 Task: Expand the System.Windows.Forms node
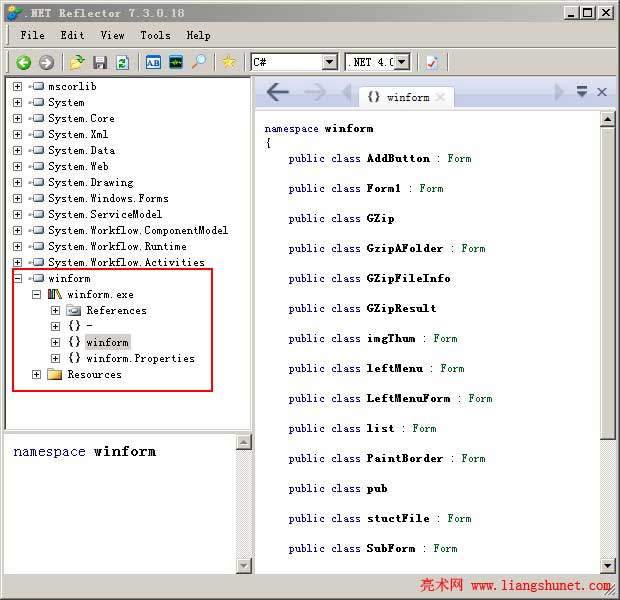click(17, 198)
